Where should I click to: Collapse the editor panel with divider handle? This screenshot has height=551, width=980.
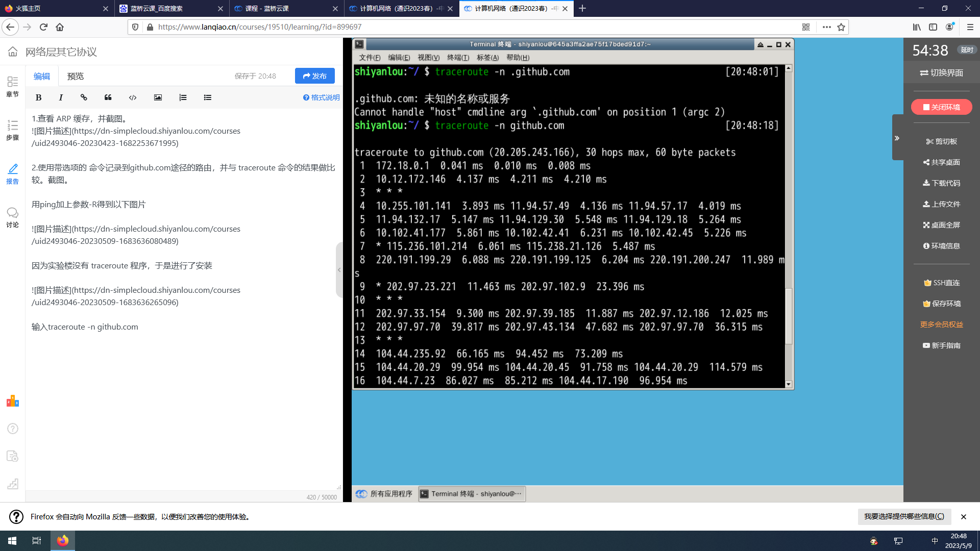(339, 270)
